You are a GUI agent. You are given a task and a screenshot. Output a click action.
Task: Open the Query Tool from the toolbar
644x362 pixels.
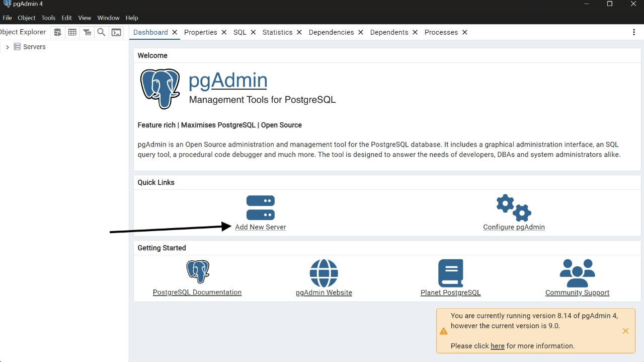pos(58,32)
